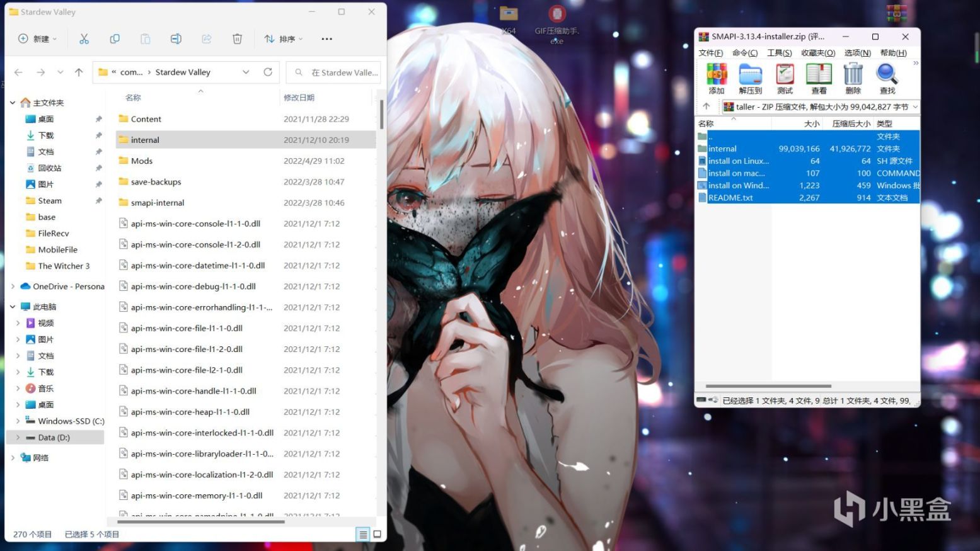Click 查找 (Find) icon in WinRAR toolbar

[887, 79]
